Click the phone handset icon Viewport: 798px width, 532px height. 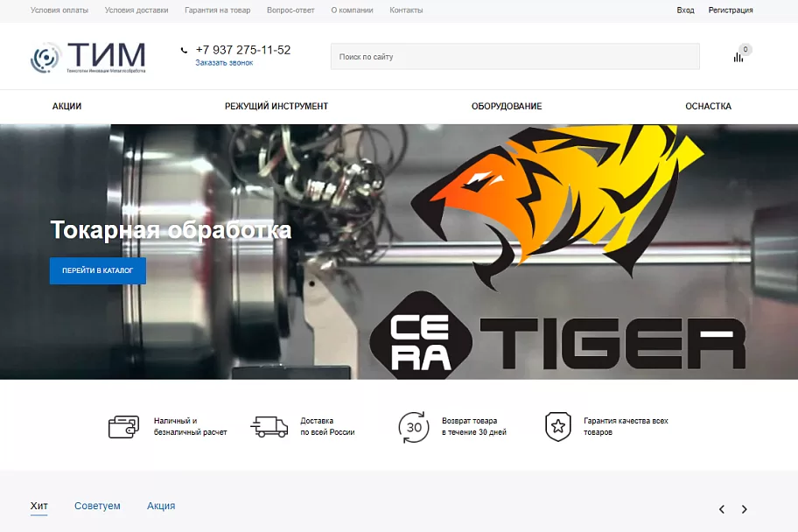pyautogui.click(x=184, y=50)
